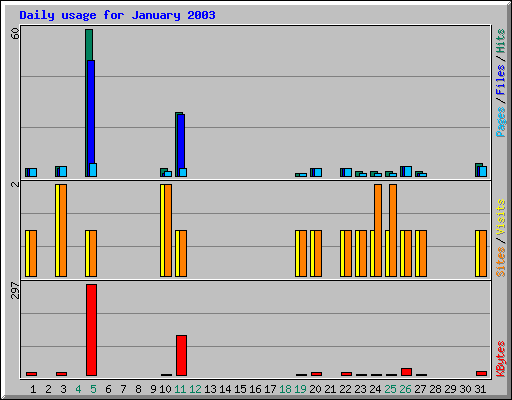The width and height of the screenshot is (512, 400).
Task: Click day label '29' on the x-axis
Action: pyautogui.click(x=450, y=389)
